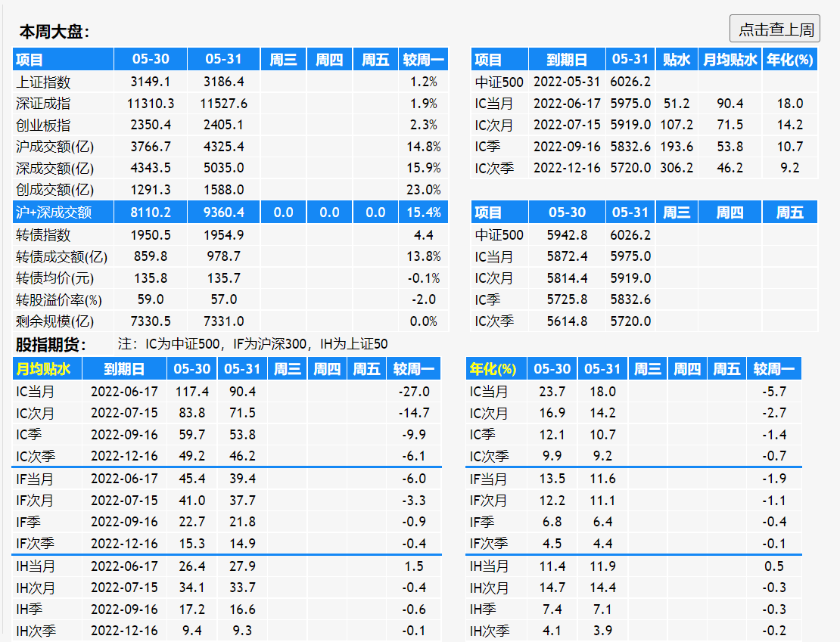Image resolution: width=840 pixels, height=642 pixels.
Task: Click IH季 月均贴水 value 17.2
Action: click(191, 609)
